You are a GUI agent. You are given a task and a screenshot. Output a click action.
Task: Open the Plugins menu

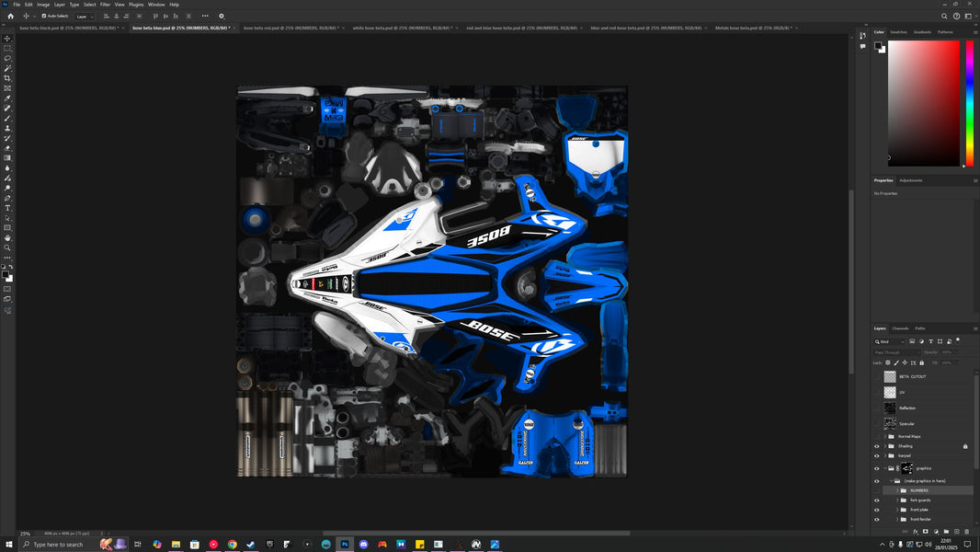(136, 5)
